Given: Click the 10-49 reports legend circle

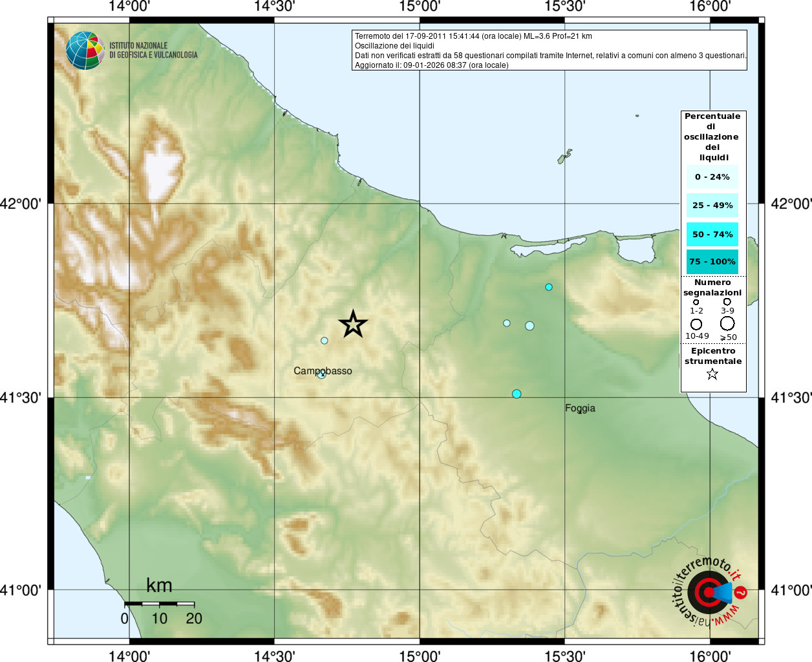Looking at the screenshot, I should 696,324.
